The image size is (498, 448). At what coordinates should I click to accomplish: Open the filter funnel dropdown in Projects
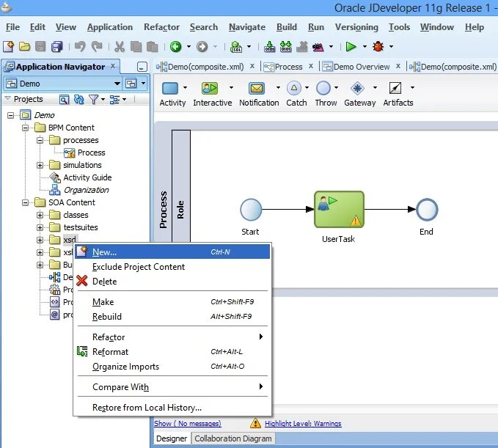103,100
